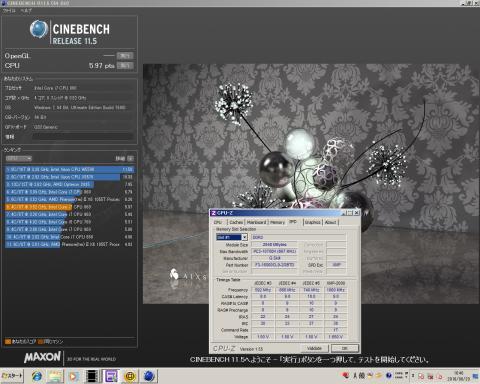The height and width of the screenshot is (384, 480).
Task: Click the info field in the system panel
Action: pos(83,137)
